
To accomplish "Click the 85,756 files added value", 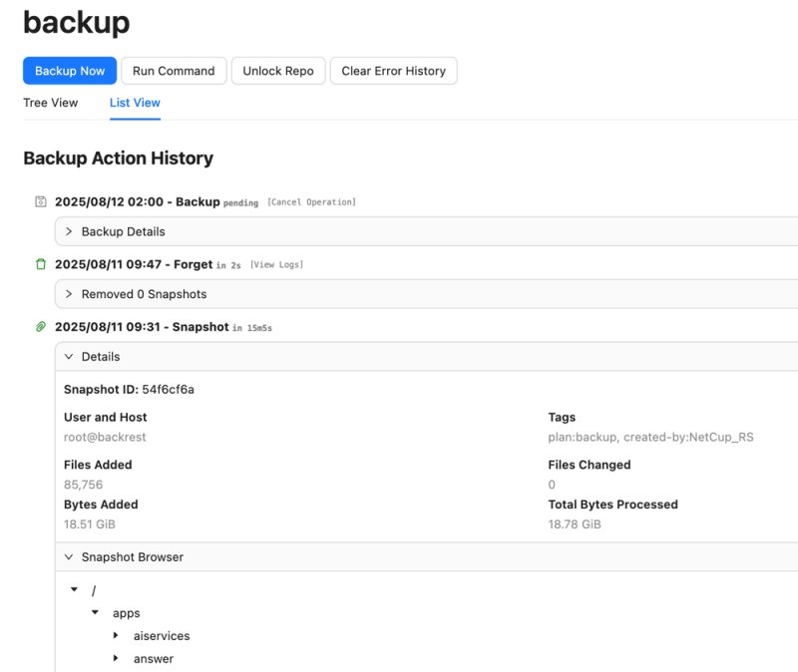I will 84,485.
